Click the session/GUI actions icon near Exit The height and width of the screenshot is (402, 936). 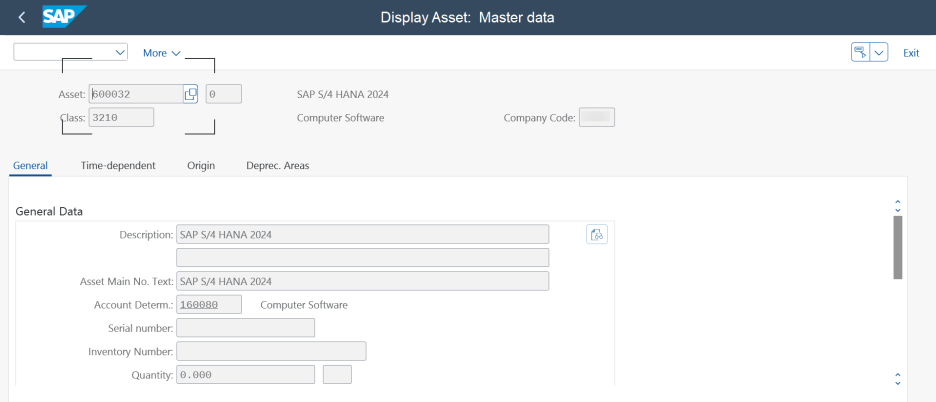[860, 53]
